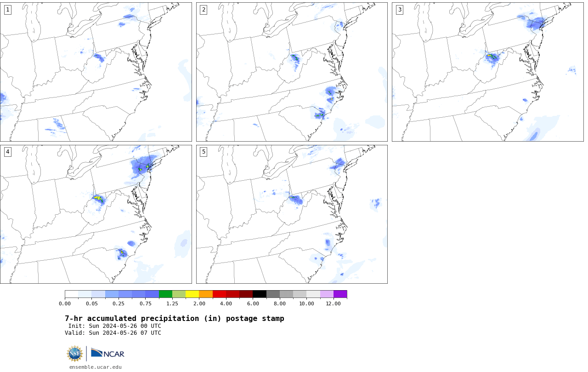
Task: Select the orange color swatch in the legend
Action: click(x=206, y=294)
